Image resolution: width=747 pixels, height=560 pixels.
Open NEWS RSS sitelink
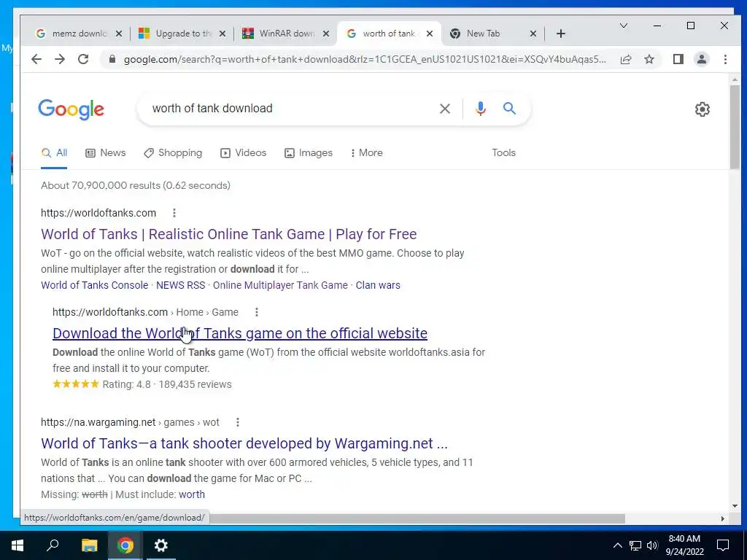(181, 285)
